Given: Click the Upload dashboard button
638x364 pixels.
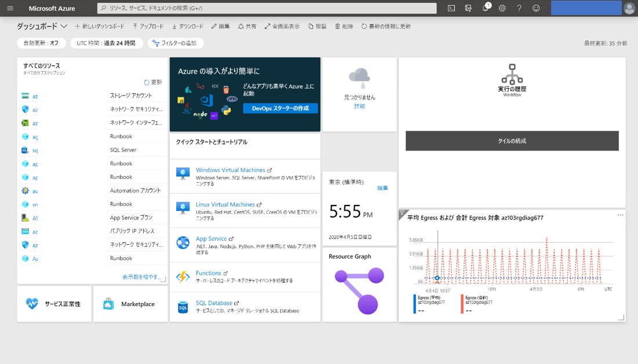Looking at the screenshot, I should point(148,27).
